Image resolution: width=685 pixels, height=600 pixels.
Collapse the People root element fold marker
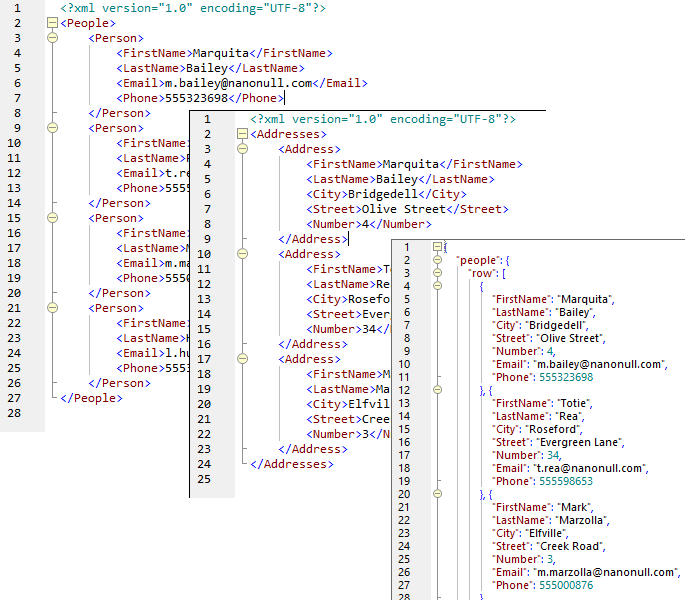pos(52,23)
